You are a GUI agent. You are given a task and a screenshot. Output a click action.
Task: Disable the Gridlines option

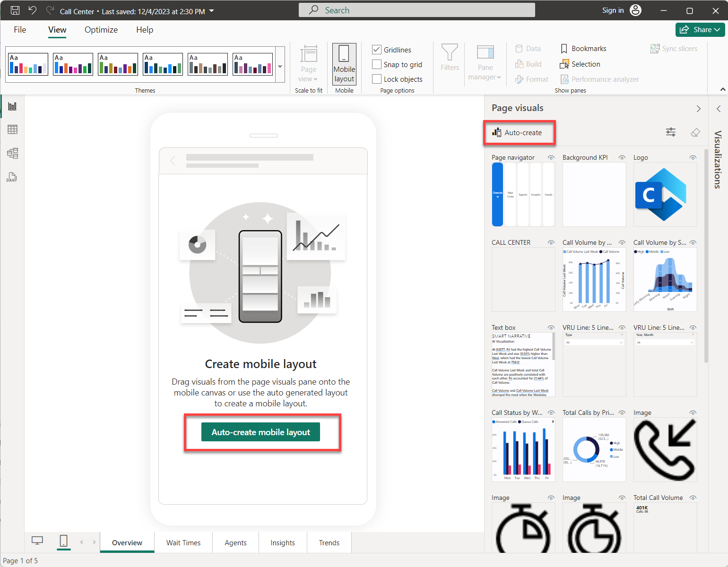coord(377,50)
